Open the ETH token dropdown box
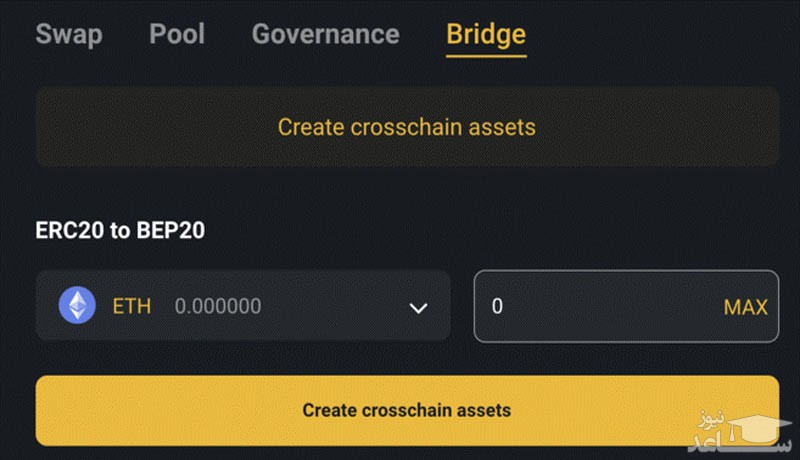800x460 pixels. [242, 306]
